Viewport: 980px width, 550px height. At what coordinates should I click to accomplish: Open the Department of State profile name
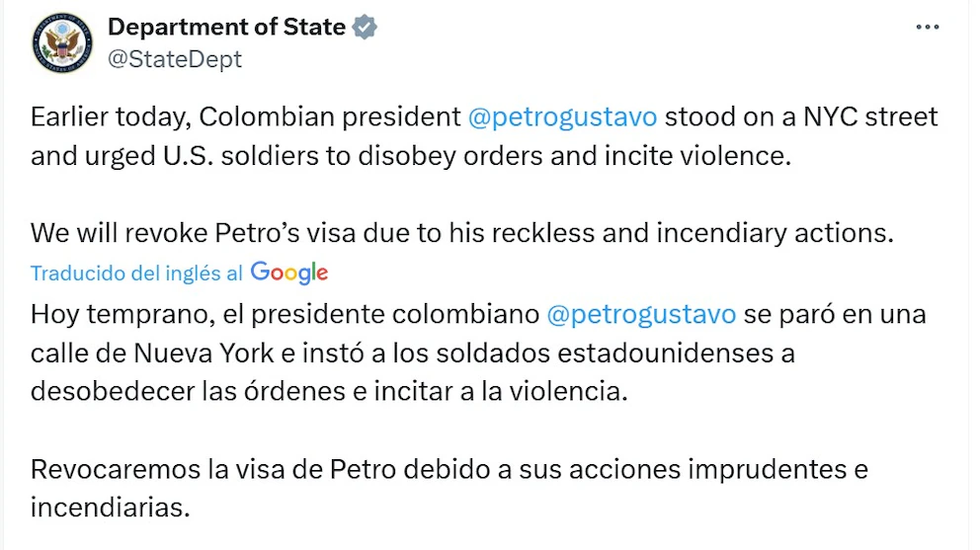point(226,28)
